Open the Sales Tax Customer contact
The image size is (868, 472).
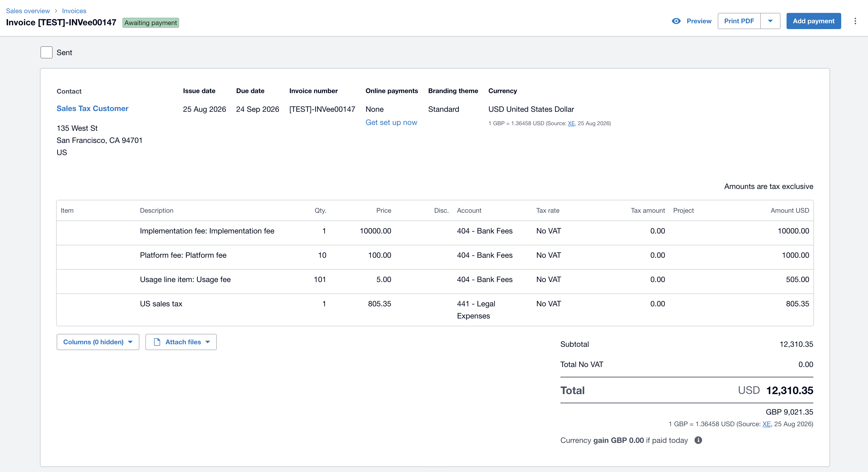click(92, 109)
